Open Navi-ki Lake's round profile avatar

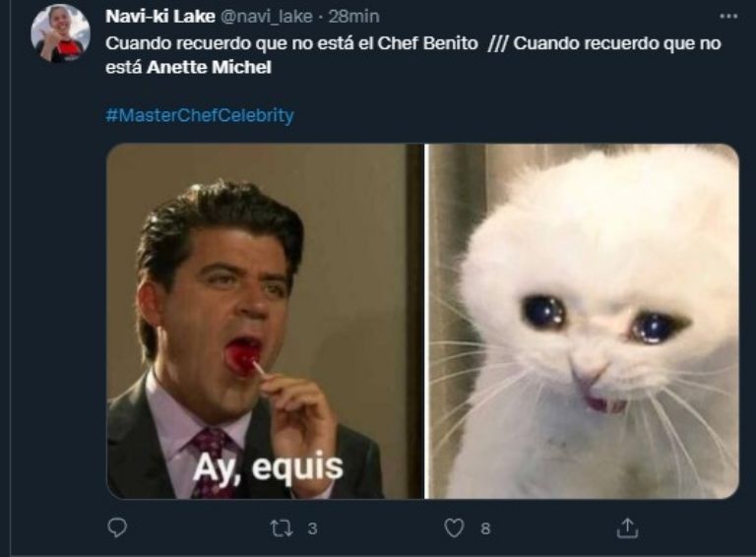[x=60, y=32]
